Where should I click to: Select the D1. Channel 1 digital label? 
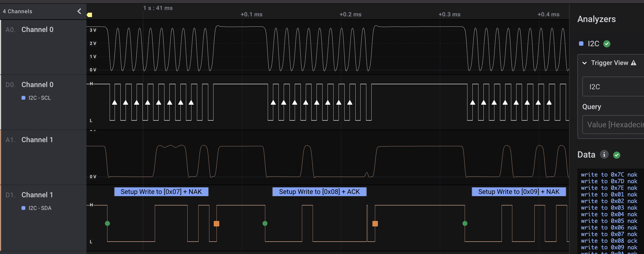tap(29, 195)
